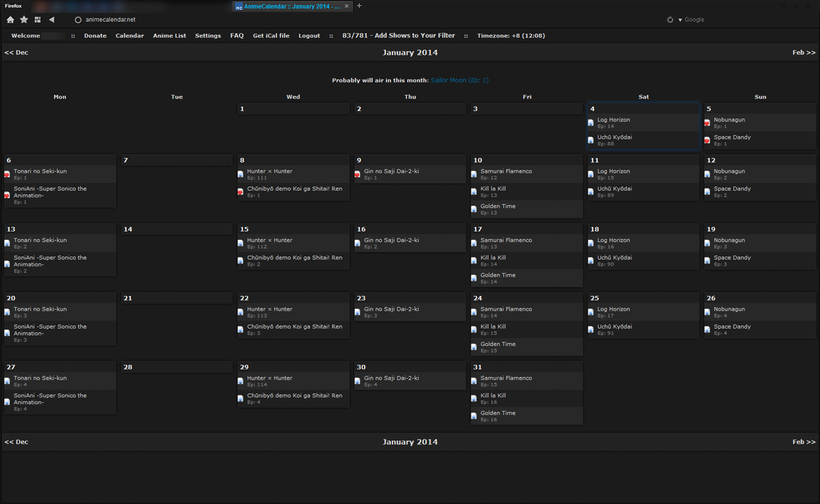Open Gin no Saji Dai-2-ki Ep 3
This screenshot has height=504, width=820.
click(x=391, y=309)
